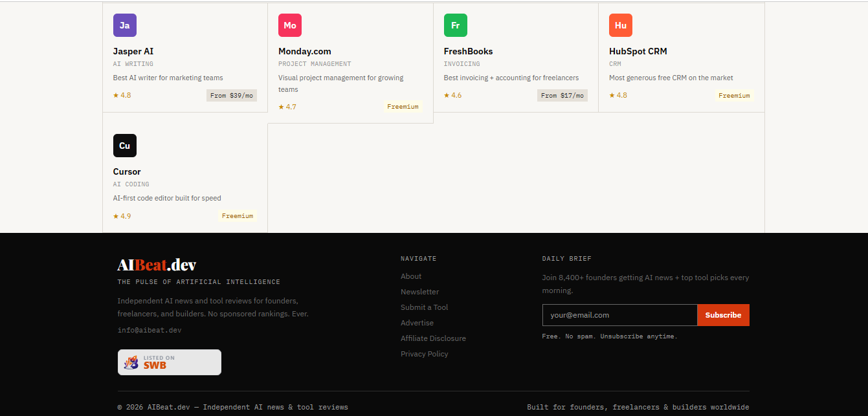This screenshot has width=868, height=416.
Task: Click the Jasper AI star rating
Action: pos(122,95)
